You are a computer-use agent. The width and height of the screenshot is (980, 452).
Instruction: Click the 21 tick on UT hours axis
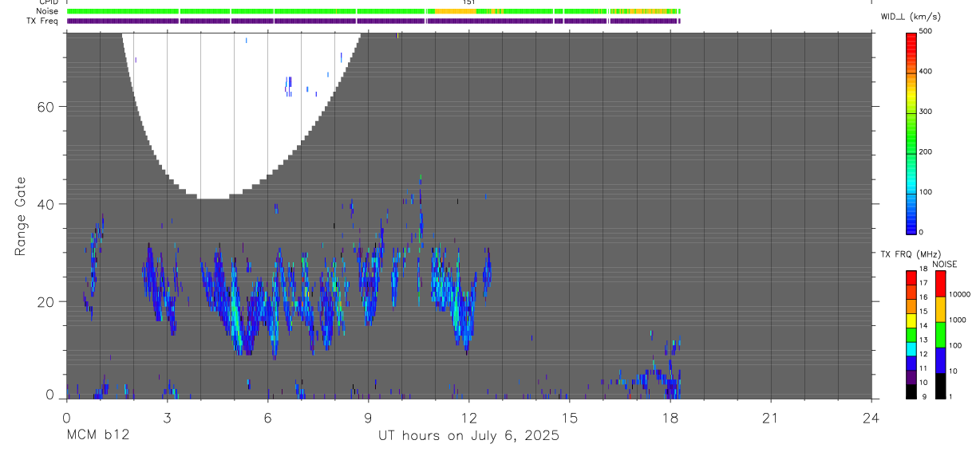tap(771, 417)
